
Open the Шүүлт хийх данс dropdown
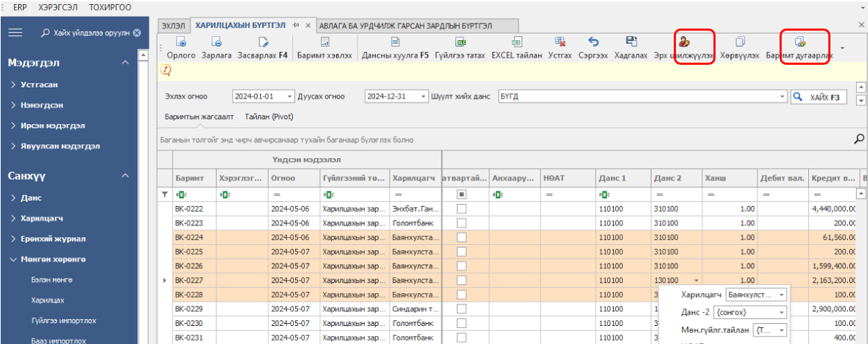pyautogui.click(x=782, y=97)
